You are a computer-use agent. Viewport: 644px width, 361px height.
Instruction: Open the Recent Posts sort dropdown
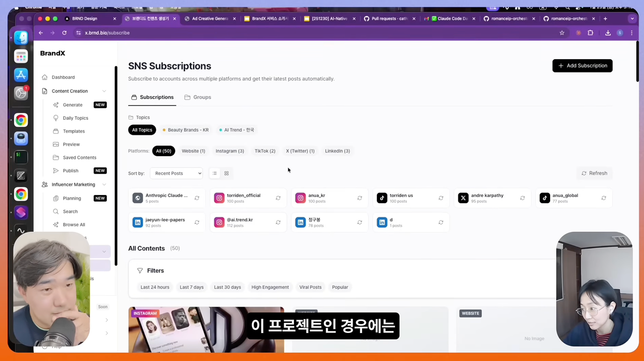[x=176, y=173]
